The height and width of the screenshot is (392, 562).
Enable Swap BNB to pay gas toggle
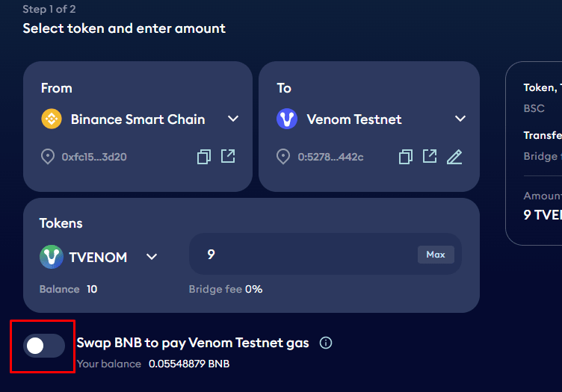tap(44, 346)
